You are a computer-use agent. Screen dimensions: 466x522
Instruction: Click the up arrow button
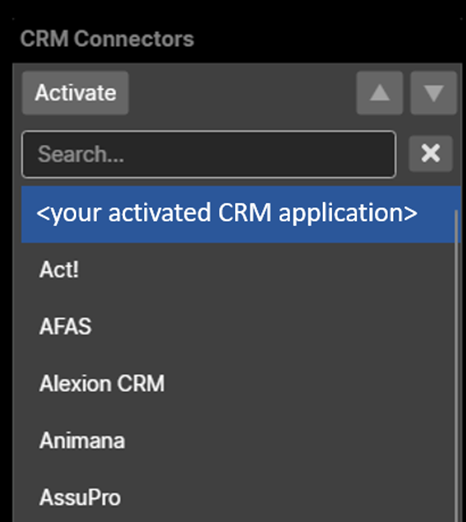tap(380, 93)
